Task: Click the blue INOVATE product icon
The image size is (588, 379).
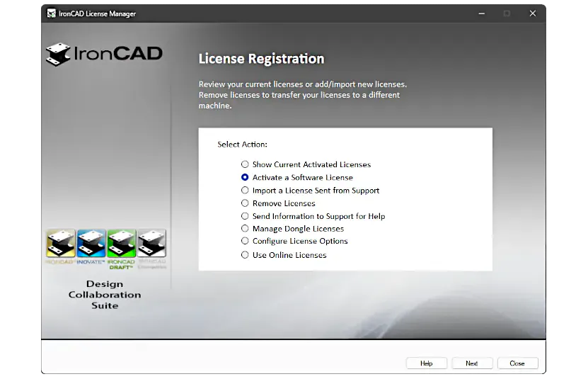Action: (91, 244)
